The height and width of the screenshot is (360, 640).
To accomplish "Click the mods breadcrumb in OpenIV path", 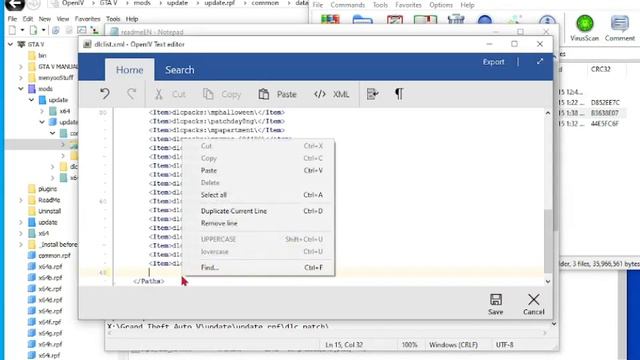I will tap(142, 3).
